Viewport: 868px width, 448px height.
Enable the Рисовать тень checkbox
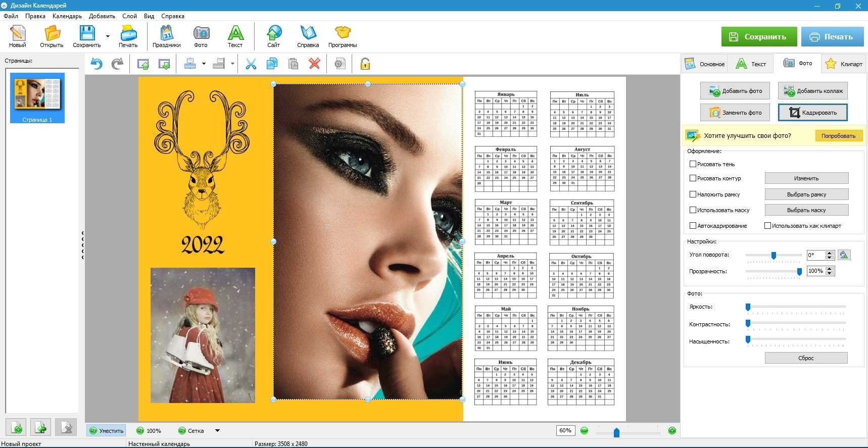[x=693, y=164]
